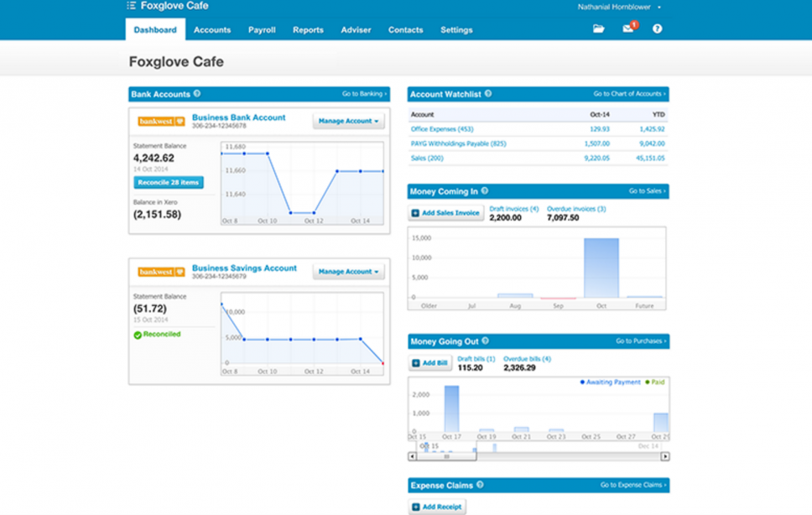Click help icon beside Account Watchlist title

pos(488,94)
